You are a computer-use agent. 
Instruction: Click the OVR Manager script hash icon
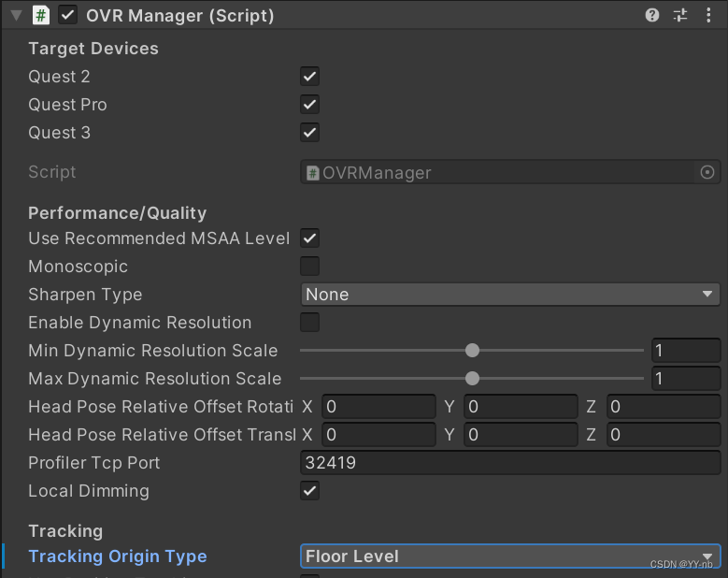pyautogui.click(x=41, y=15)
